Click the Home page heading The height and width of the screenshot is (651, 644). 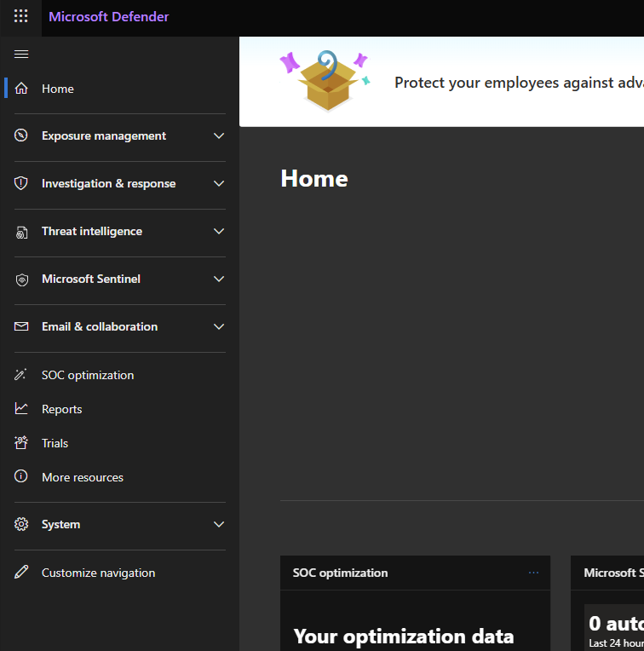click(x=314, y=179)
